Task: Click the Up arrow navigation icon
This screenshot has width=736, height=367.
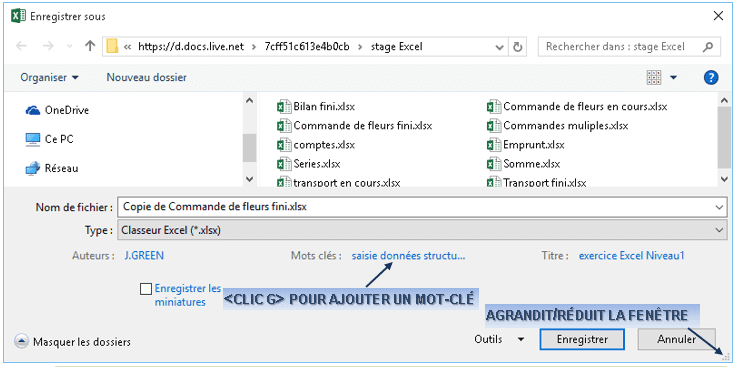Action: pos(90,46)
